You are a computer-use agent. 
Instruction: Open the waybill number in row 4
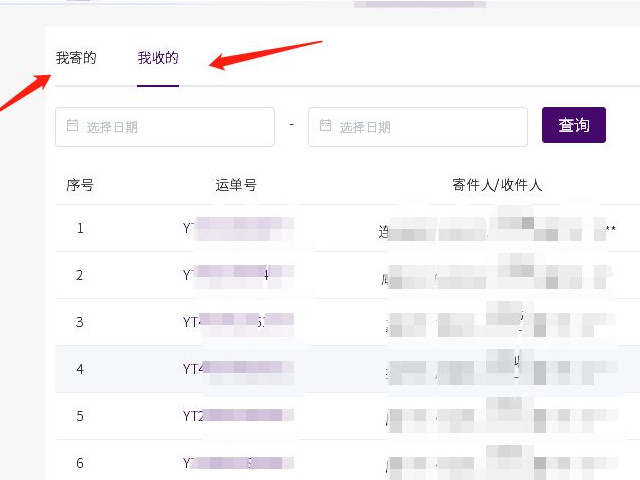(237, 369)
